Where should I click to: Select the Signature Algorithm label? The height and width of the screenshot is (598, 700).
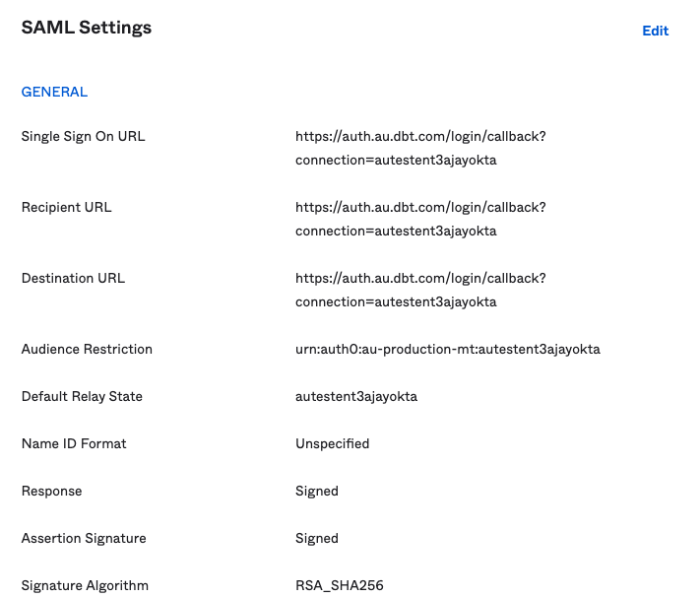(x=85, y=585)
